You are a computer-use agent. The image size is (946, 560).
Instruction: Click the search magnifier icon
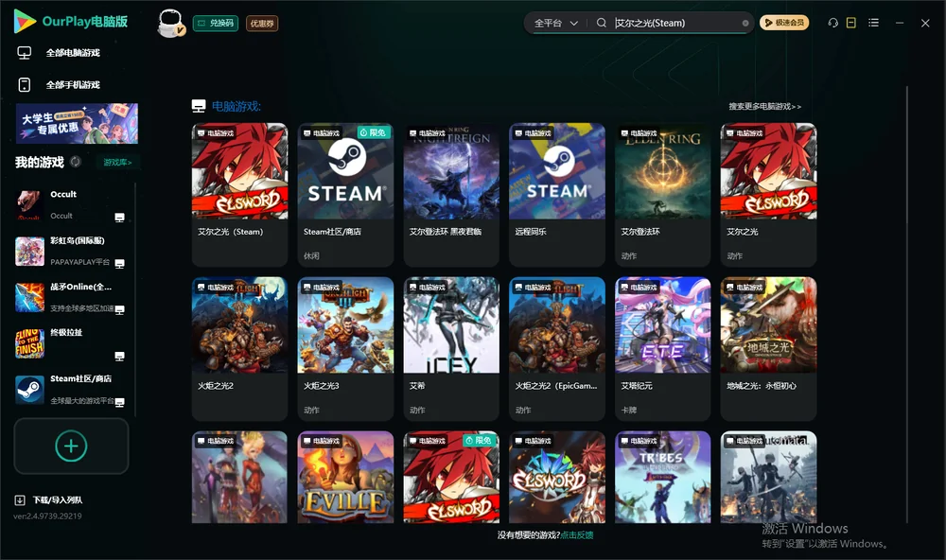(x=601, y=23)
